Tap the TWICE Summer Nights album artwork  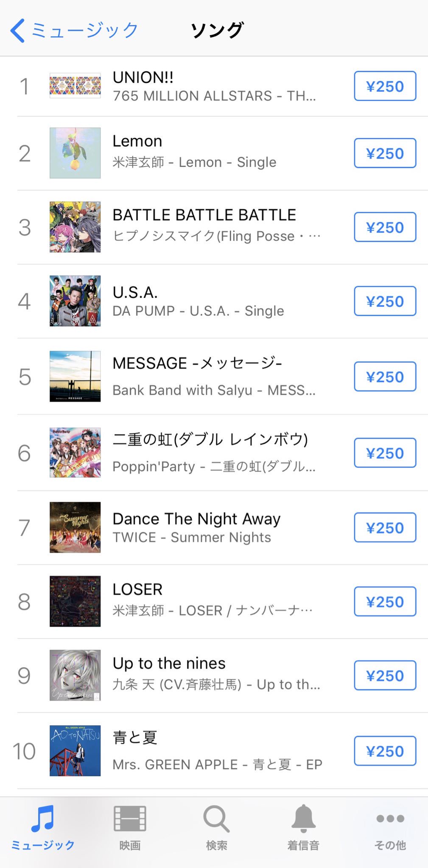click(x=75, y=528)
